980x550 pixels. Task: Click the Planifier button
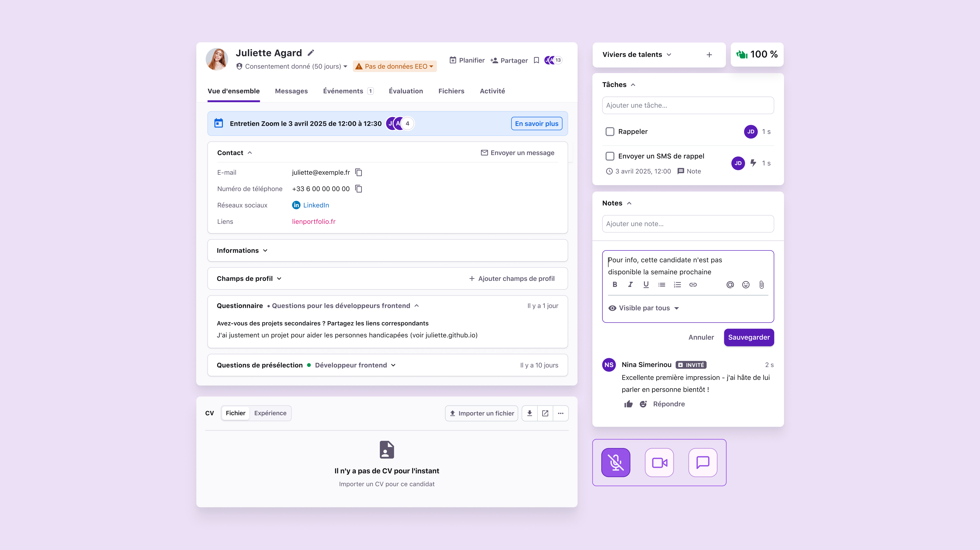tap(467, 60)
